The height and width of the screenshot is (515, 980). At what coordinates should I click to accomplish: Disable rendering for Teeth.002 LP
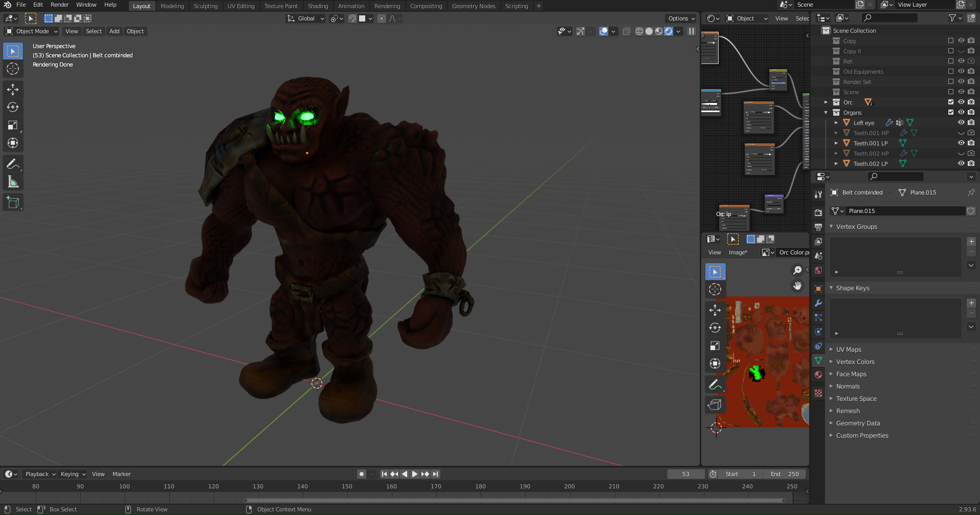971,164
